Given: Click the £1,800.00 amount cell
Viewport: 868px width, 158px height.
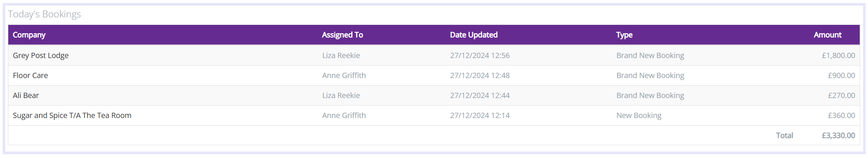Looking at the screenshot, I should pos(838,55).
